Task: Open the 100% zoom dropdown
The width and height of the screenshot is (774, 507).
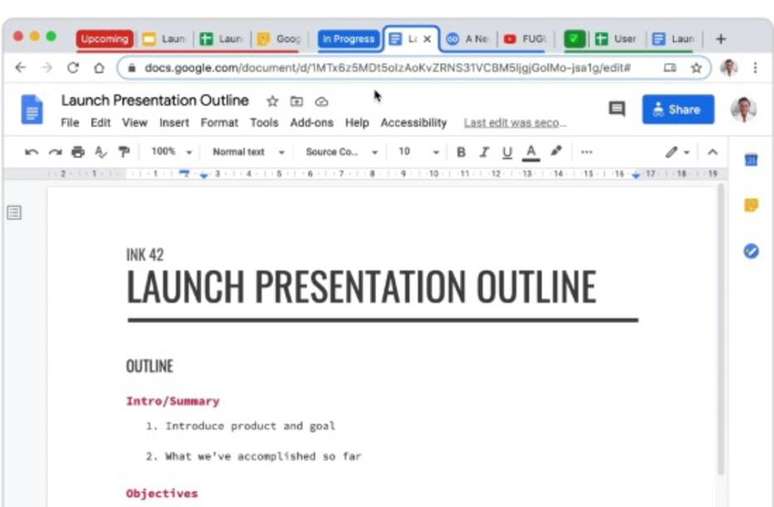Action: [170, 152]
